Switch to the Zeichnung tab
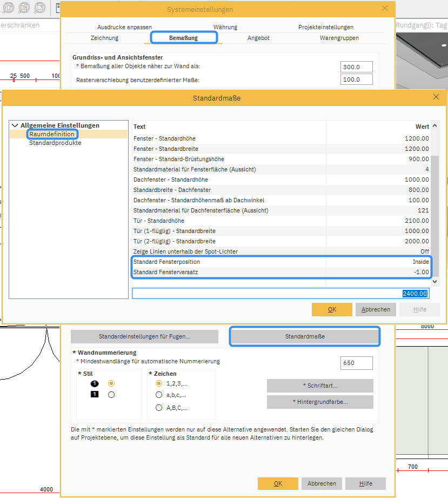The image size is (448, 498). coord(104,38)
